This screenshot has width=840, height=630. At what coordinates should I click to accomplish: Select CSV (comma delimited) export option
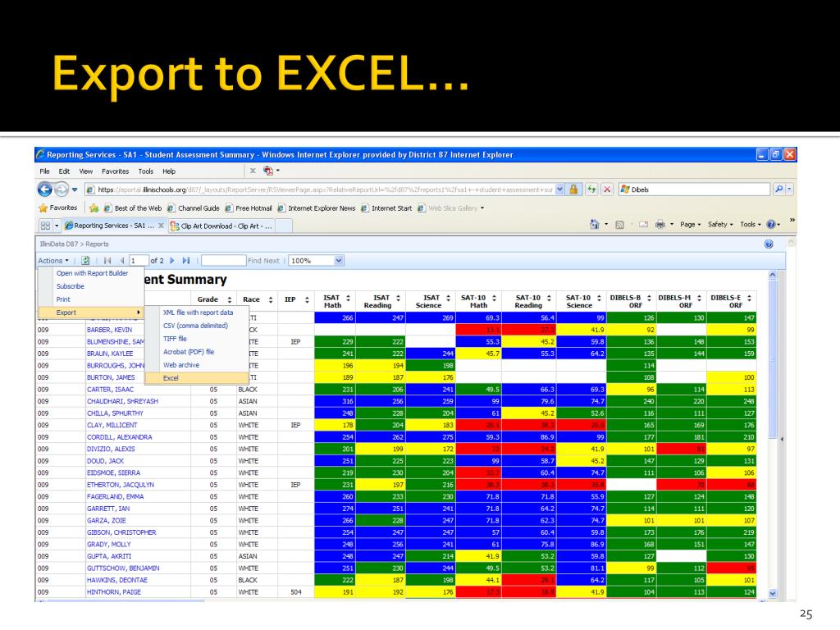point(195,326)
